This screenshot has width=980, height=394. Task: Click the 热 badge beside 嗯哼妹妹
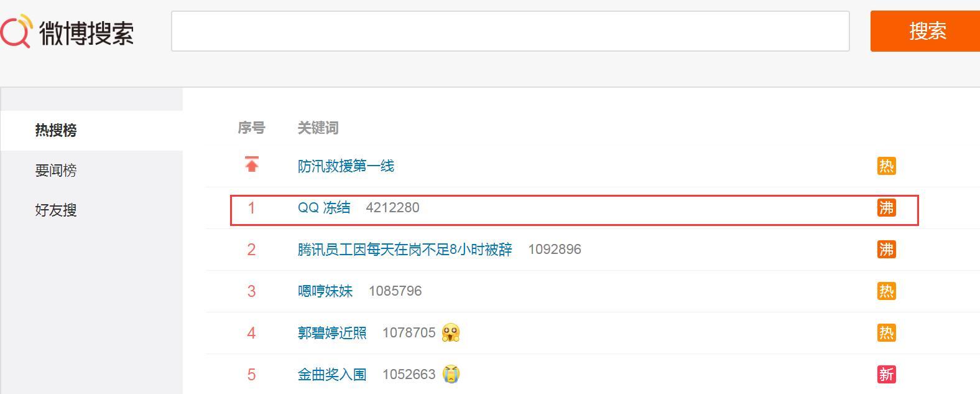point(886,291)
